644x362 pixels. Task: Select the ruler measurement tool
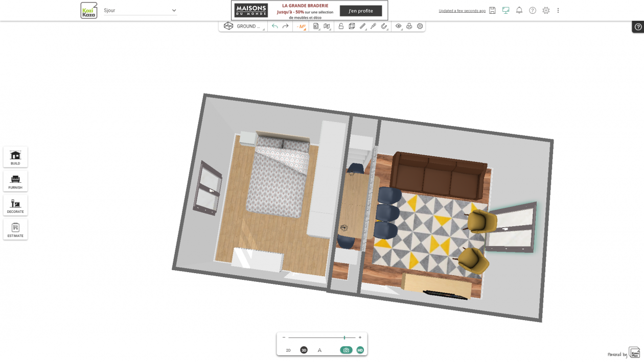(362, 27)
